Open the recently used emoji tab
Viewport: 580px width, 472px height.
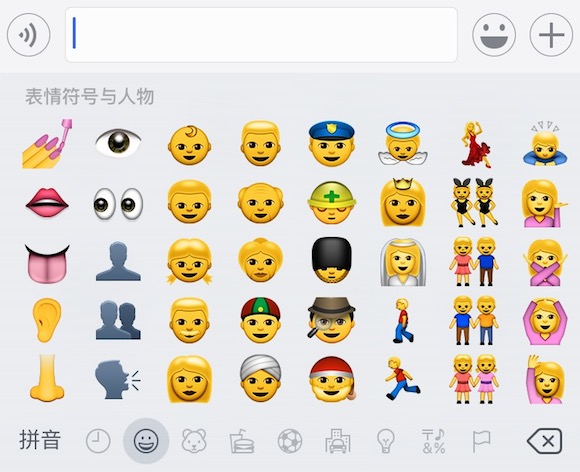(x=98, y=441)
